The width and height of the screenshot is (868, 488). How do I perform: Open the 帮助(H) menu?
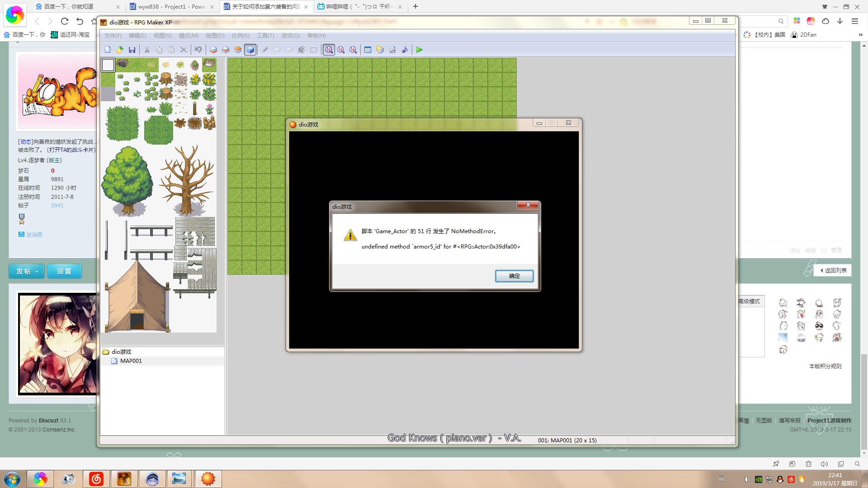point(316,36)
